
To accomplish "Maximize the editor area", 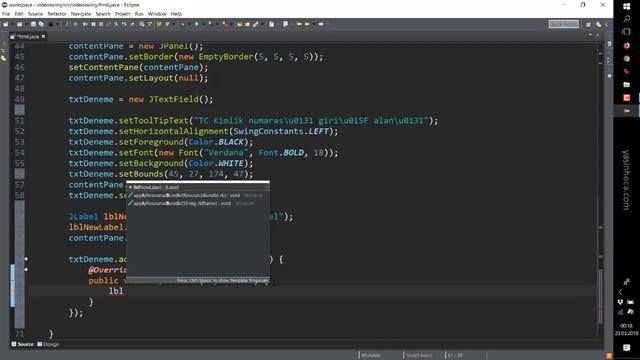I will pyautogui.click(x=598, y=36).
